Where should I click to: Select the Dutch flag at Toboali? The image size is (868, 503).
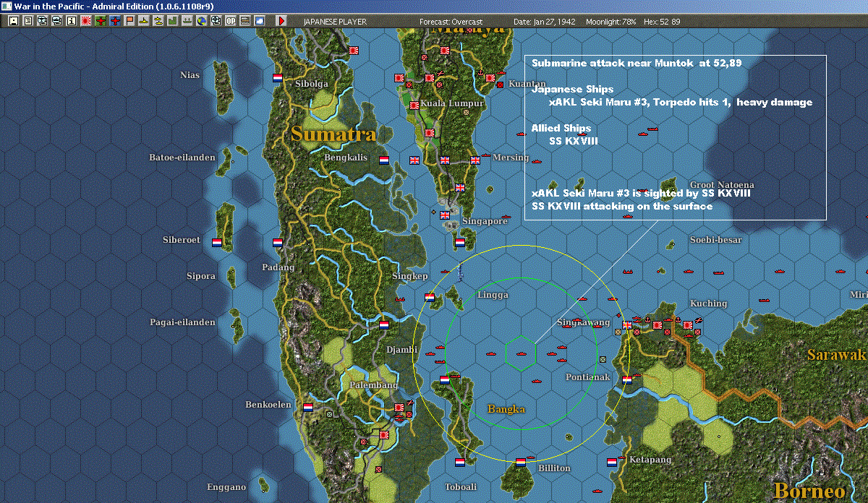(x=460, y=462)
